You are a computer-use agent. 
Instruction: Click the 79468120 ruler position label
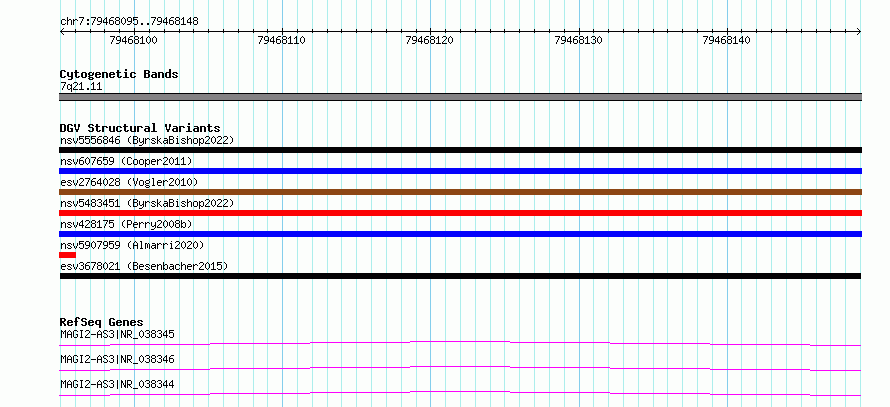coord(430,40)
